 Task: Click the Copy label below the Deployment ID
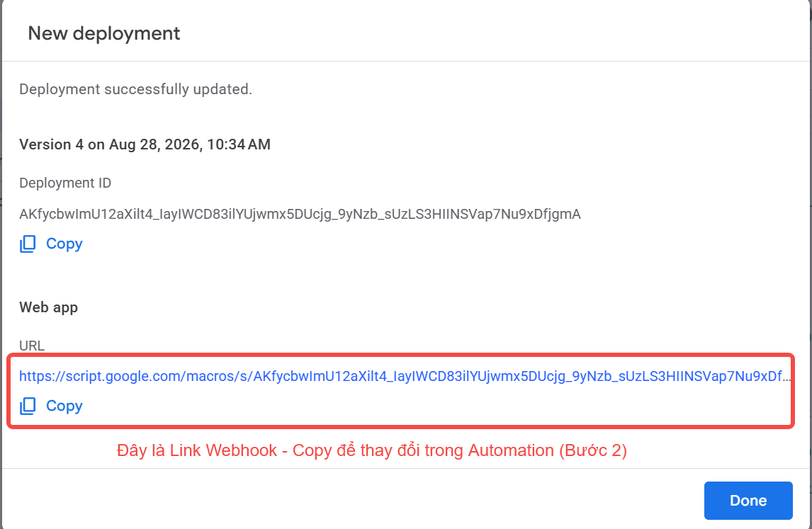[64, 244]
